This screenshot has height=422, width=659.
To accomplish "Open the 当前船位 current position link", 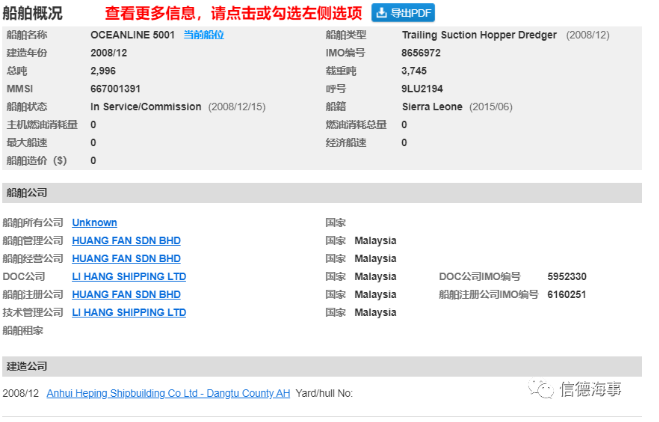I will point(203,35).
